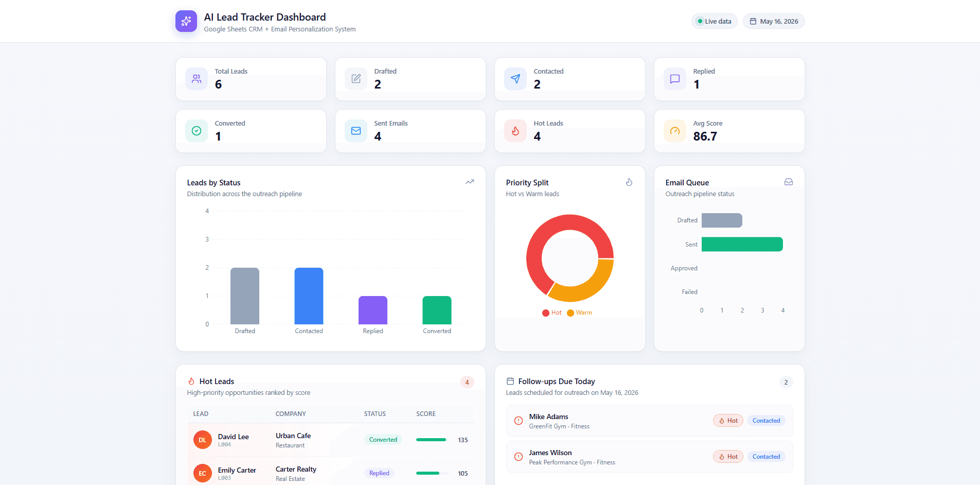
Task: Click the Failed label in Email Queue
Action: (689, 292)
